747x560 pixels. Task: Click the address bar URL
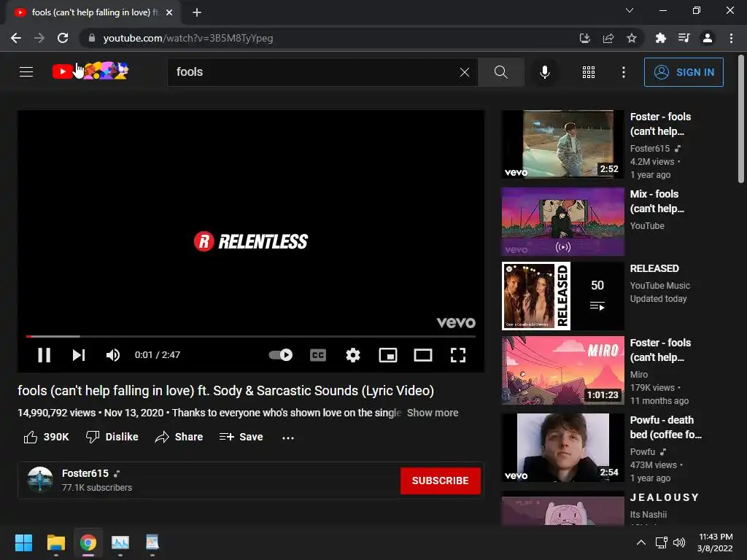pyautogui.click(x=188, y=38)
